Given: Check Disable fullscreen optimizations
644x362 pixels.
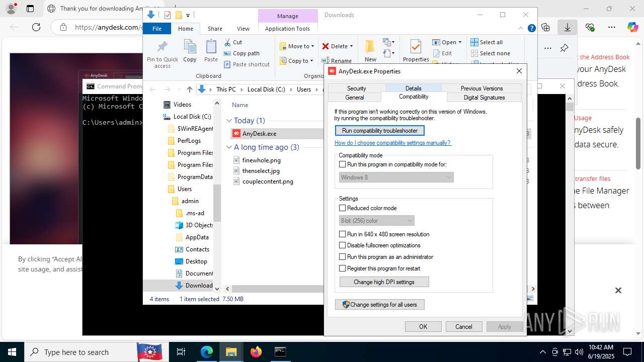Looking at the screenshot, I should pos(343,245).
